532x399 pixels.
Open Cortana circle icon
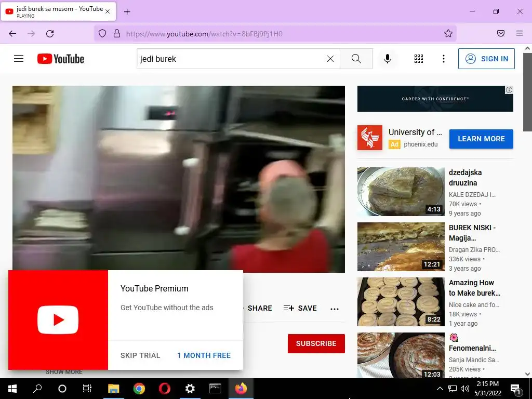point(62,389)
